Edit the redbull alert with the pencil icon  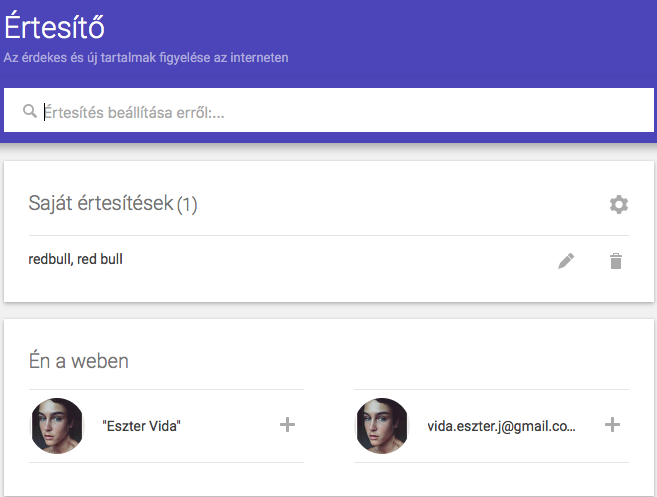pyautogui.click(x=567, y=262)
